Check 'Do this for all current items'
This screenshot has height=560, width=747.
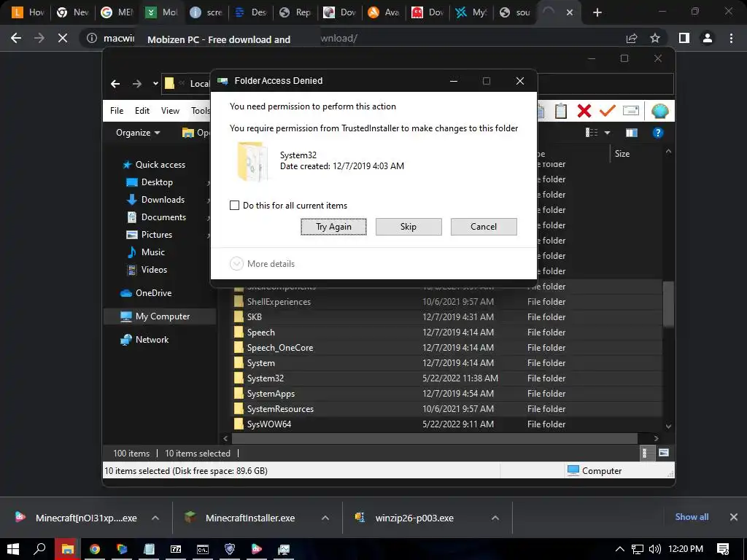(x=234, y=205)
